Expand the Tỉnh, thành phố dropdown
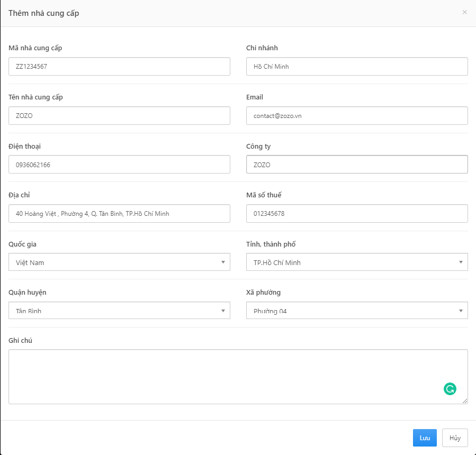 [357, 262]
